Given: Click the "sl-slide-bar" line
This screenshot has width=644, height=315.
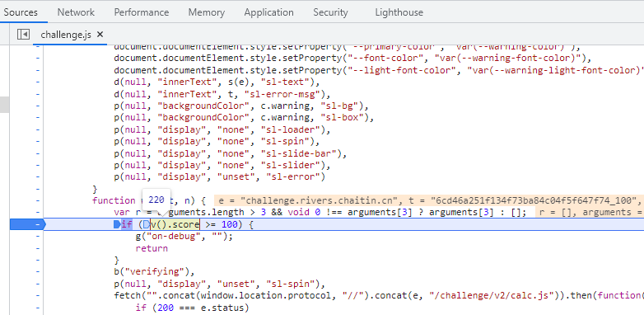Looking at the screenshot, I should [x=231, y=154].
